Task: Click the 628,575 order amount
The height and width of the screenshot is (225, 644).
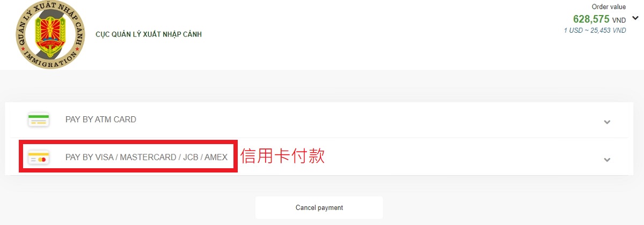Action: click(x=591, y=19)
